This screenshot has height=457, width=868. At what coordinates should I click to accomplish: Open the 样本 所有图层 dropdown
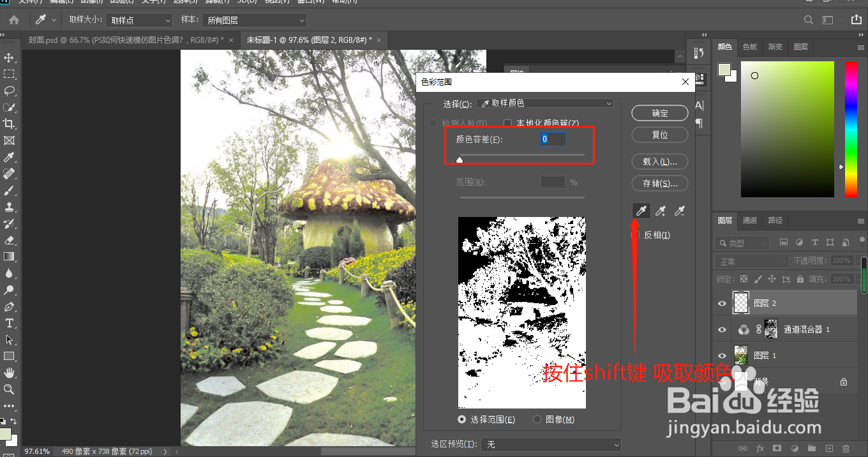click(x=254, y=20)
